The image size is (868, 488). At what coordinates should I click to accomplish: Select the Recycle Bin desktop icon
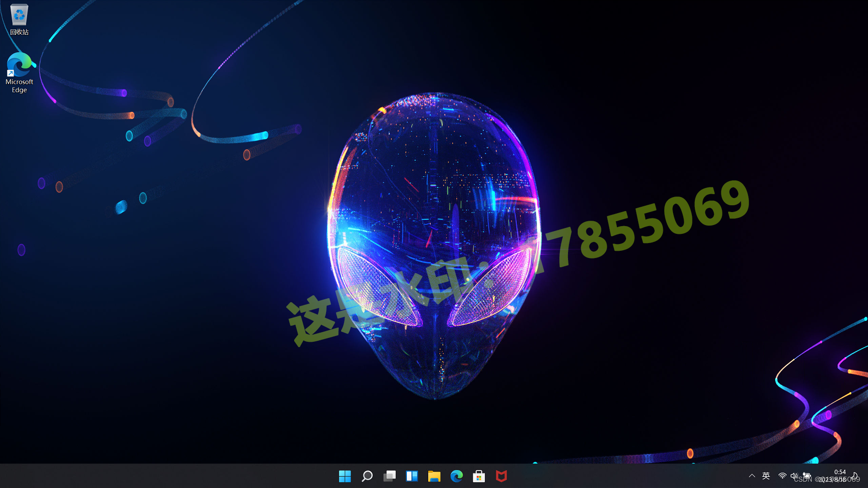[x=19, y=20]
